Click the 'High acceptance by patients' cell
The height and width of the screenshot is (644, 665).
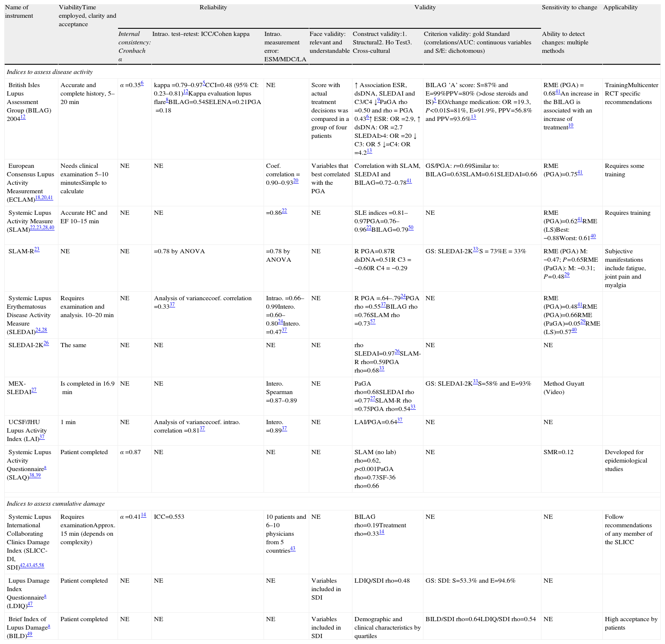[631, 623]
